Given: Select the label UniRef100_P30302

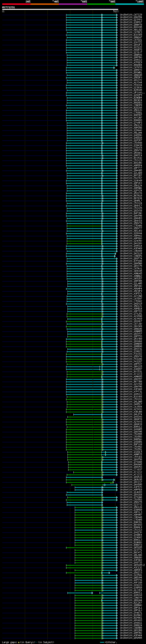Looking at the screenshot, I should 131,354.
